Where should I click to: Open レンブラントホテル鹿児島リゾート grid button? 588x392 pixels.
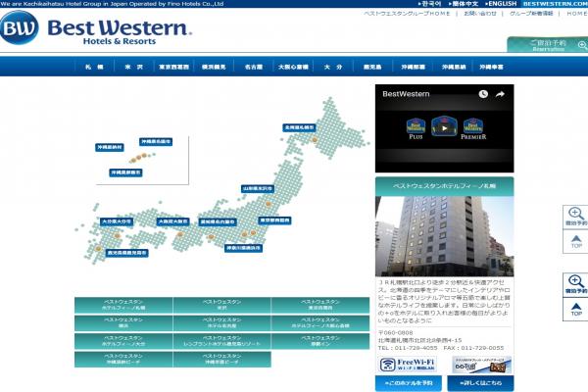(x=222, y=341)
